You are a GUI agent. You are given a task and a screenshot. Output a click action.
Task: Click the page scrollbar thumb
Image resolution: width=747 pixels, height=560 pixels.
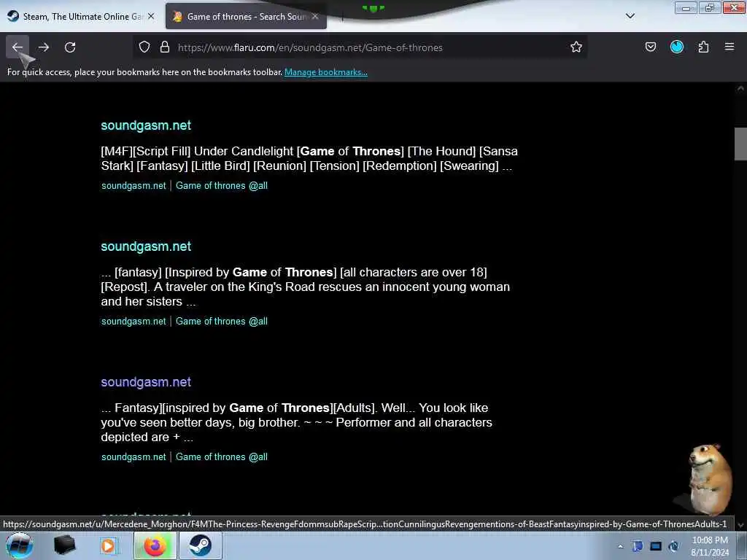coord(740,144)
